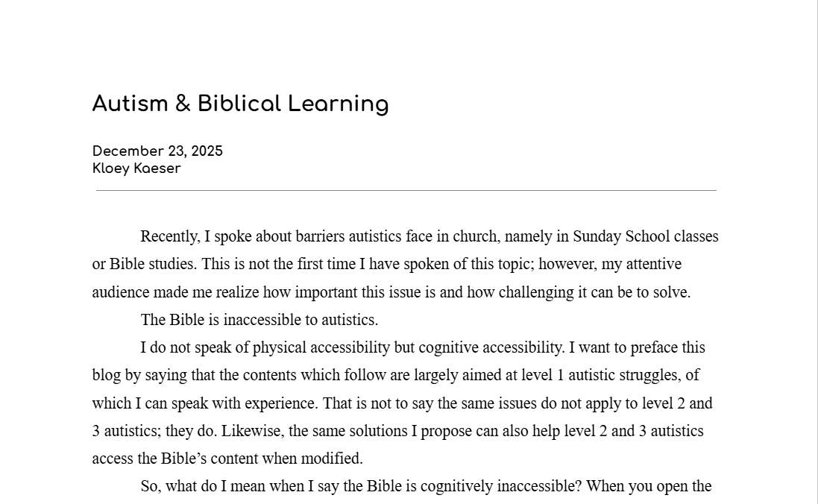Click the line starting 'blog by saying that'
This screenshot has width=818, height=504.
(x=395, y=375)
